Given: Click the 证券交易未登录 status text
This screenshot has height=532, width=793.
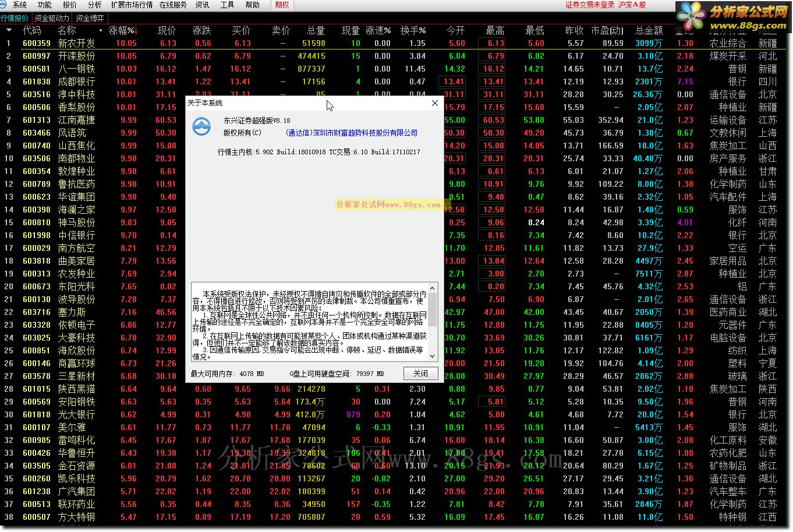Looking at the screenshot, I should click(x=590, y=5).
